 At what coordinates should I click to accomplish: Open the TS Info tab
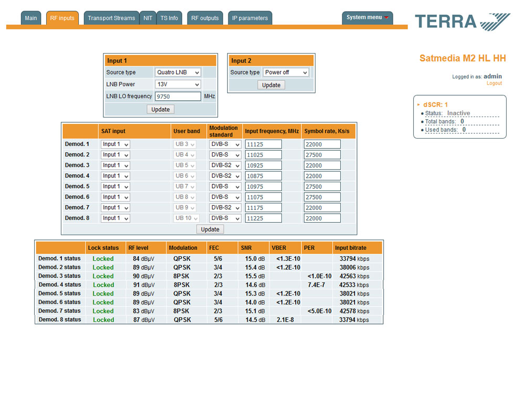[169, 18]
